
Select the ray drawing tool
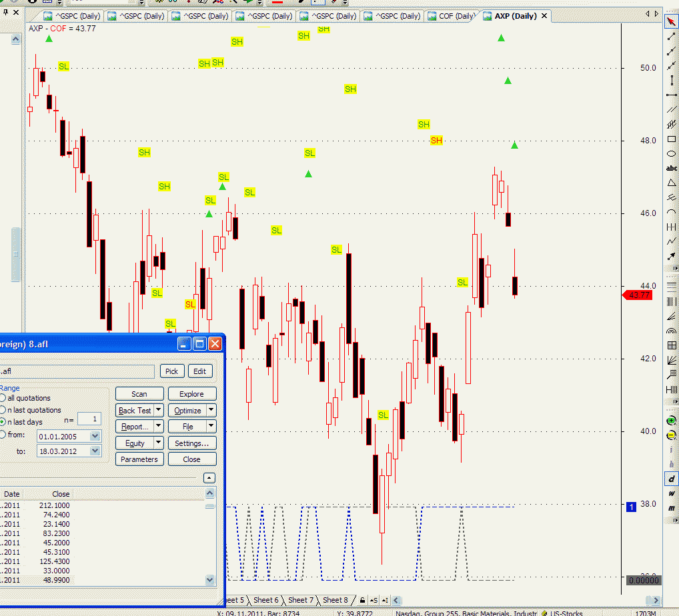(671, 51)
